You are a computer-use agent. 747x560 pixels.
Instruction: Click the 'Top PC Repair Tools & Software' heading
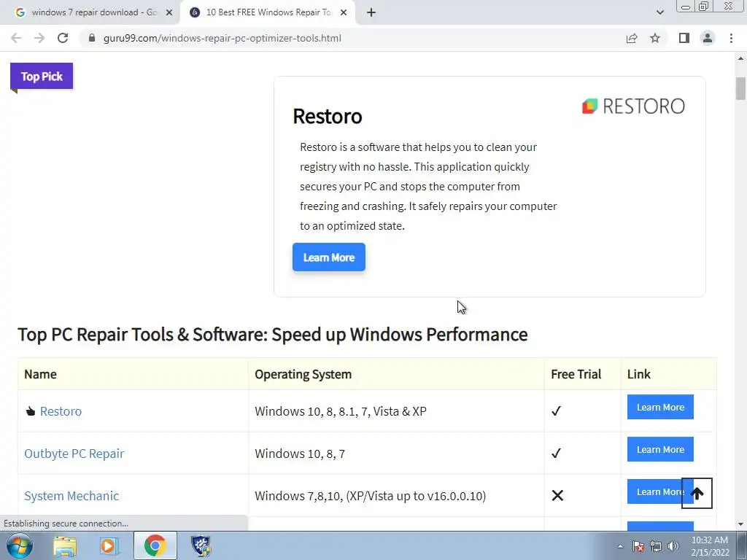point(273,334)
